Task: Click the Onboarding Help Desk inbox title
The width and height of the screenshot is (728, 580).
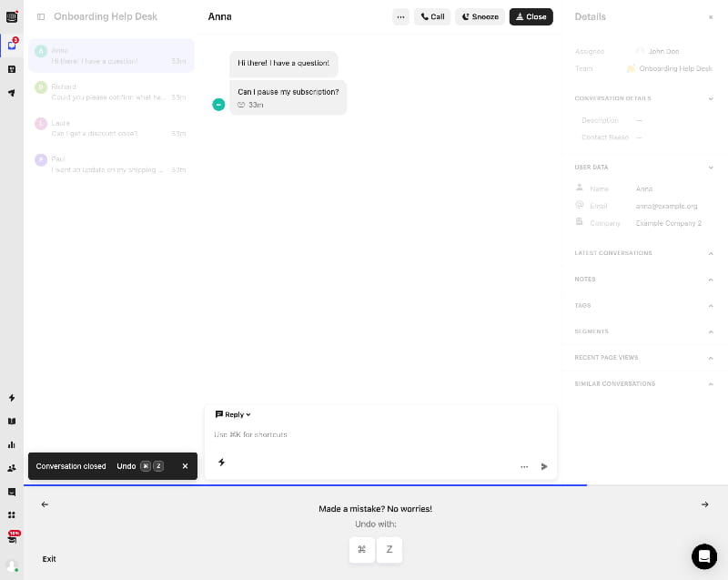Action: tap(106, 16)
